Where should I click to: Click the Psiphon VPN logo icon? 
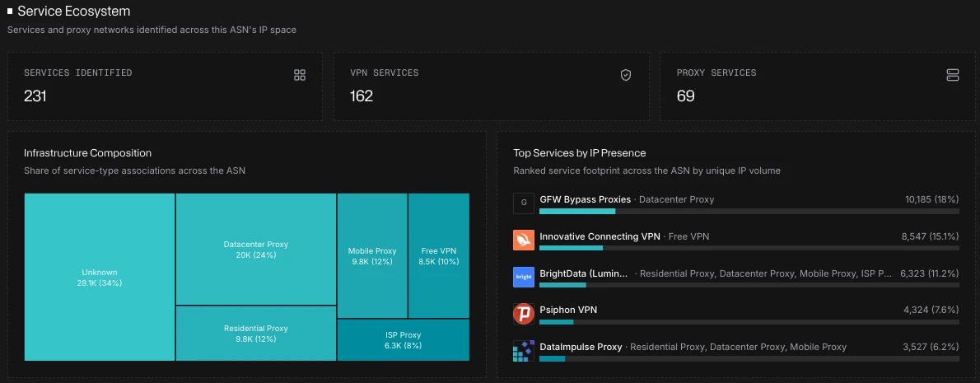coord(524,314)
